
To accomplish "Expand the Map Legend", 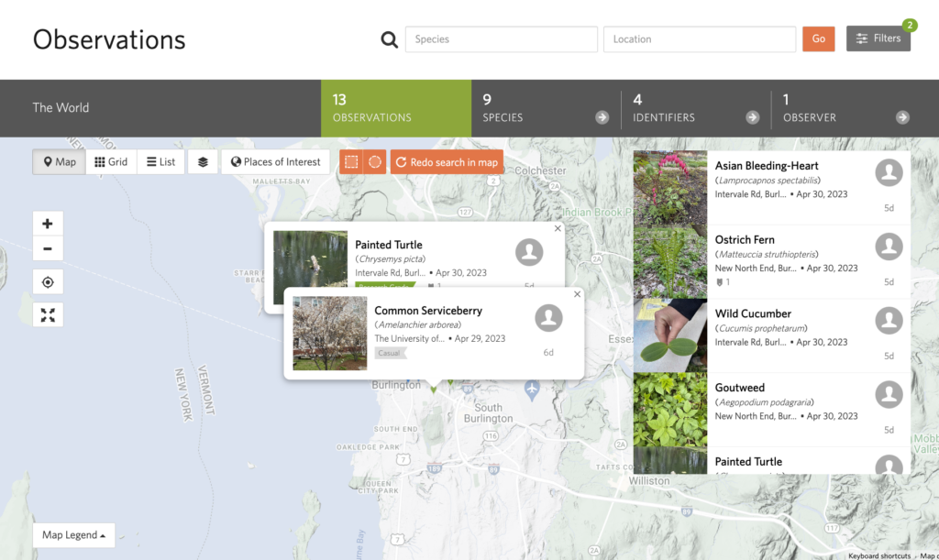I will 74,535.
